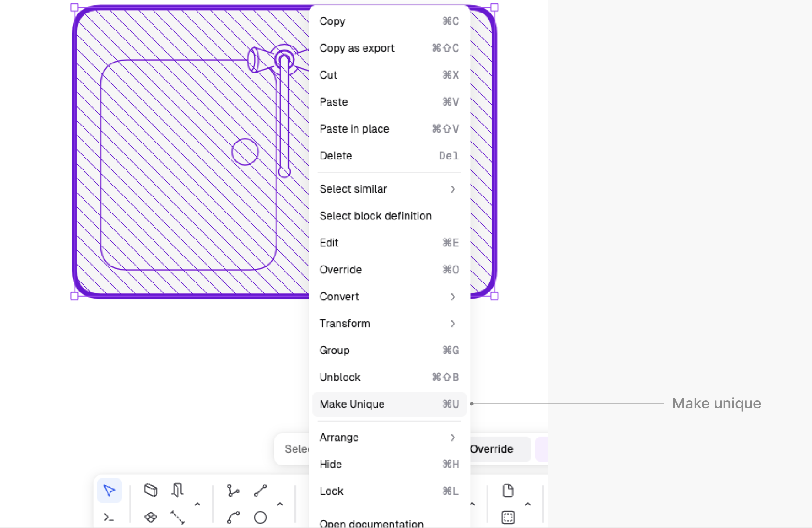Image resolution: width=812 pixels, height=528 pixels.
Task: Click the top-left selection handle of block
Action: pos(74,7)
